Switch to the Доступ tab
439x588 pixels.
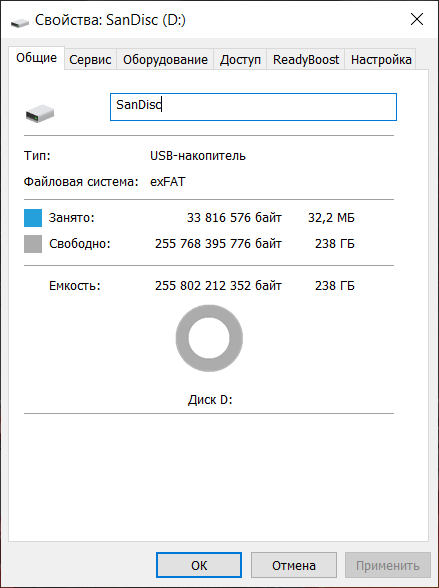coord(240,60)
